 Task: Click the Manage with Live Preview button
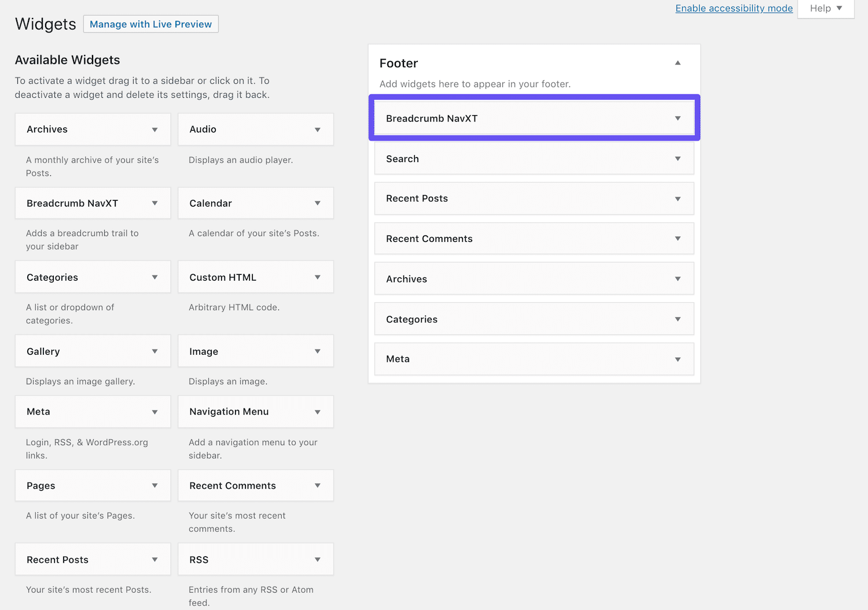pos(150,24)
